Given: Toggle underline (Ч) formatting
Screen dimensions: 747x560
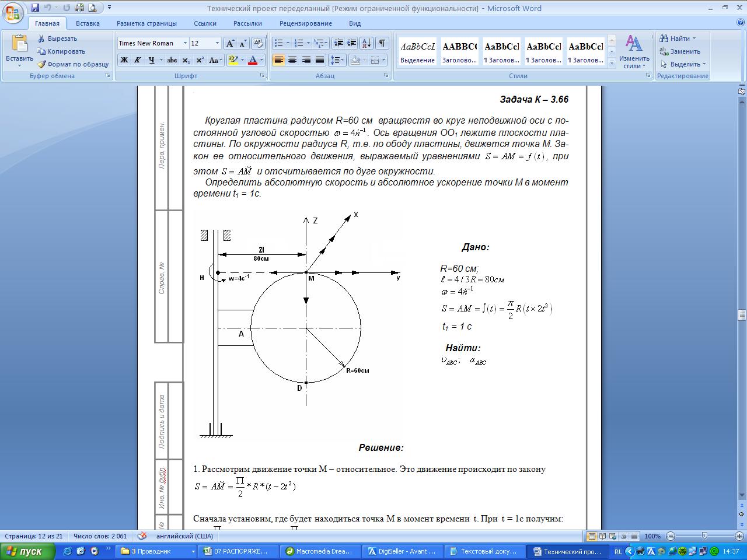Looking at the screenshot, I should click(x=152, y=60).
